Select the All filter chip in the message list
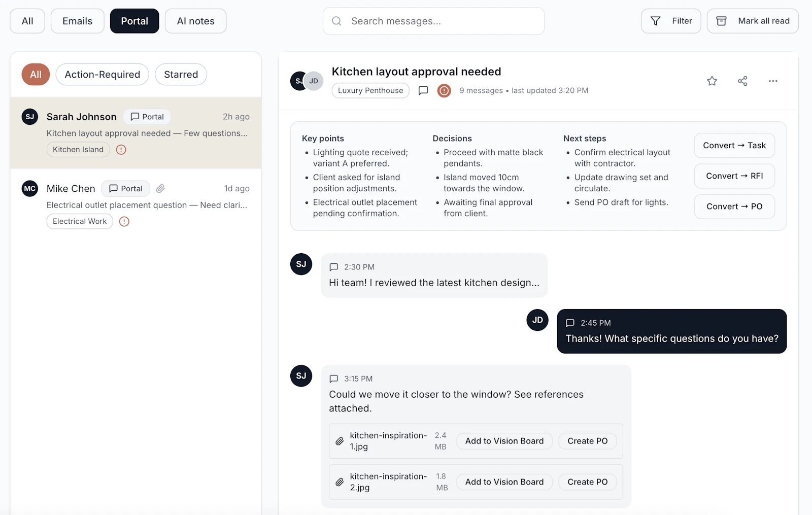This screenshot has width=812, height=515. 36,75
